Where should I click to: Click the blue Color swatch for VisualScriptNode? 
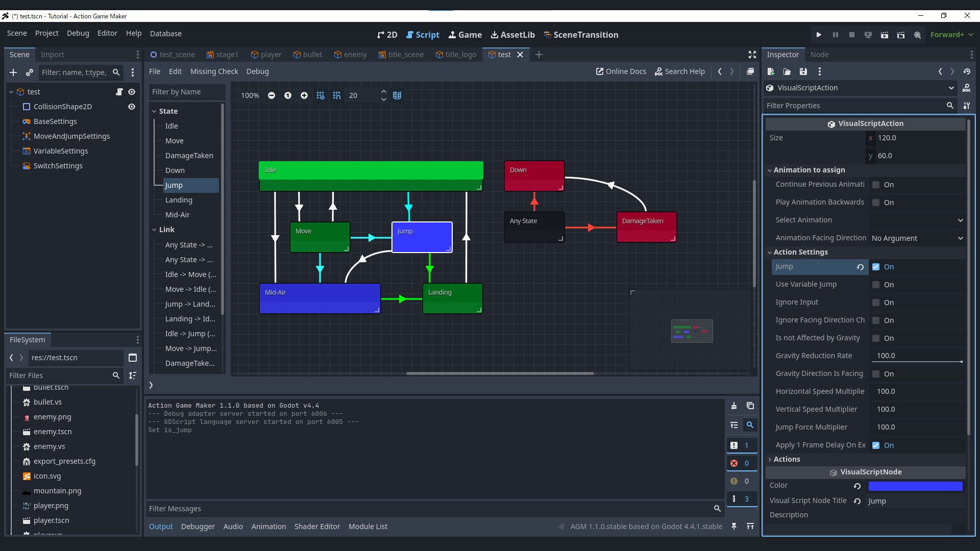915,486
